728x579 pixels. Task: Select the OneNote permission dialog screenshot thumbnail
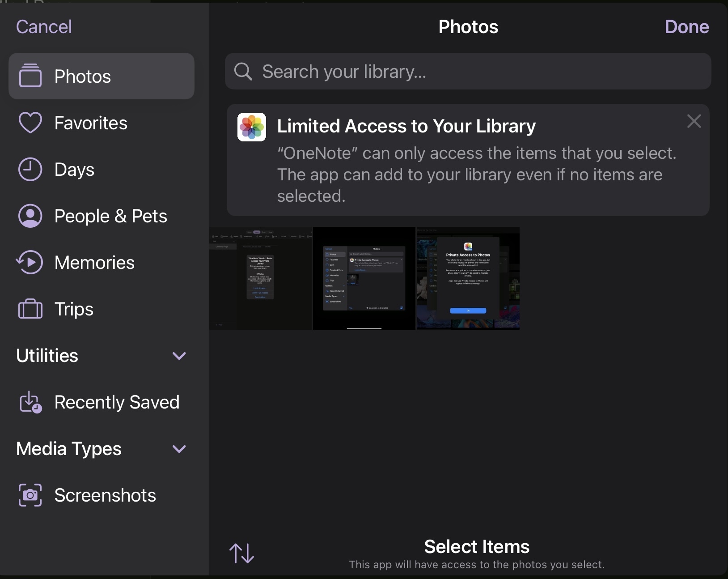tap(261, 278)
